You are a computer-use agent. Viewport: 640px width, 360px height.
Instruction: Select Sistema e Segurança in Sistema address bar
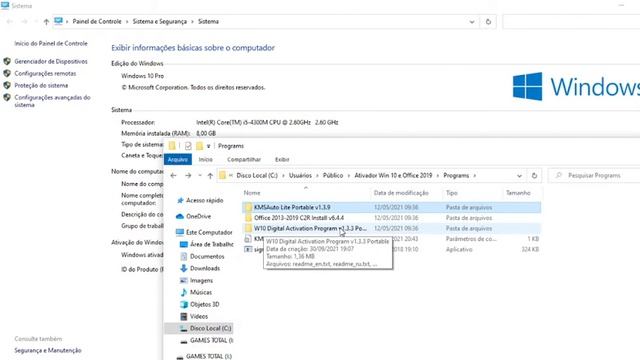tap(160, 22)
